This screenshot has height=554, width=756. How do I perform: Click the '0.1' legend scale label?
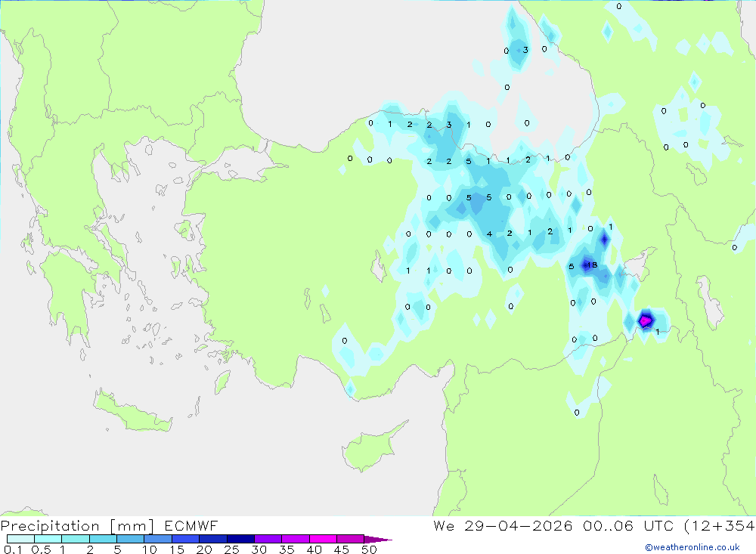click(13, 549)
